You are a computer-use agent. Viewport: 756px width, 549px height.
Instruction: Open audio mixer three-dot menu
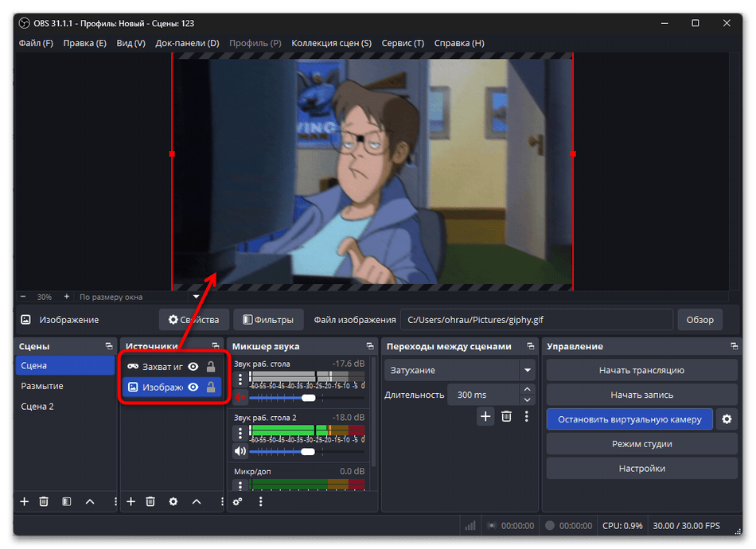[x=260, y=502]
